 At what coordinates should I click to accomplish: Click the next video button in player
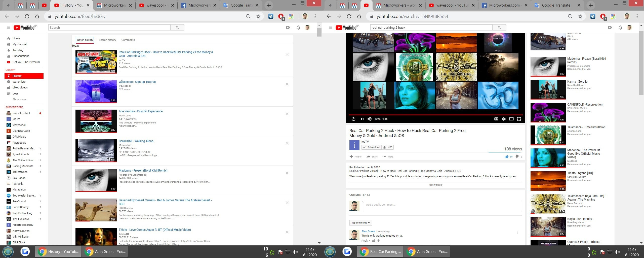point(362,119)
